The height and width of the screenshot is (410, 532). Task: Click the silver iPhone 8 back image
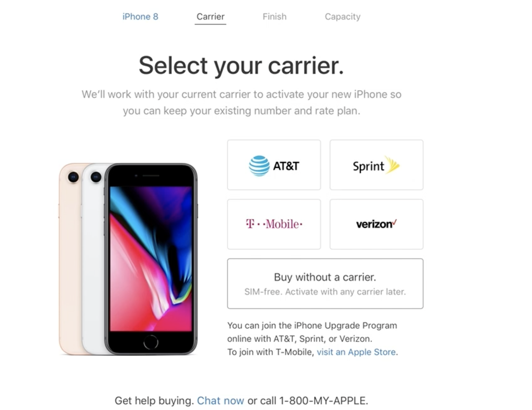[x=92, y=259]
